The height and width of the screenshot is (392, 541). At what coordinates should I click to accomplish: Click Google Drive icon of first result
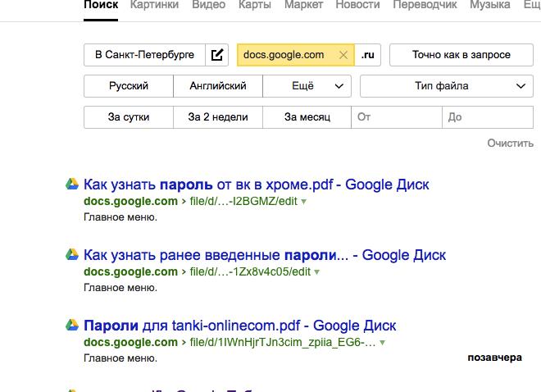[72, 185]
